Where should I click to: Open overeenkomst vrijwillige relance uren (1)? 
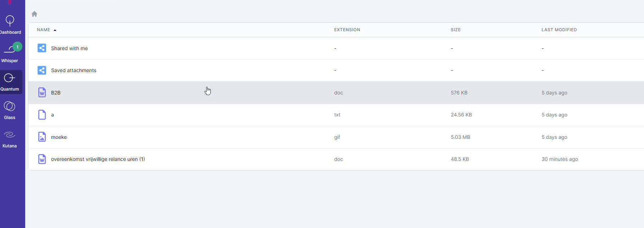point(98,159)
